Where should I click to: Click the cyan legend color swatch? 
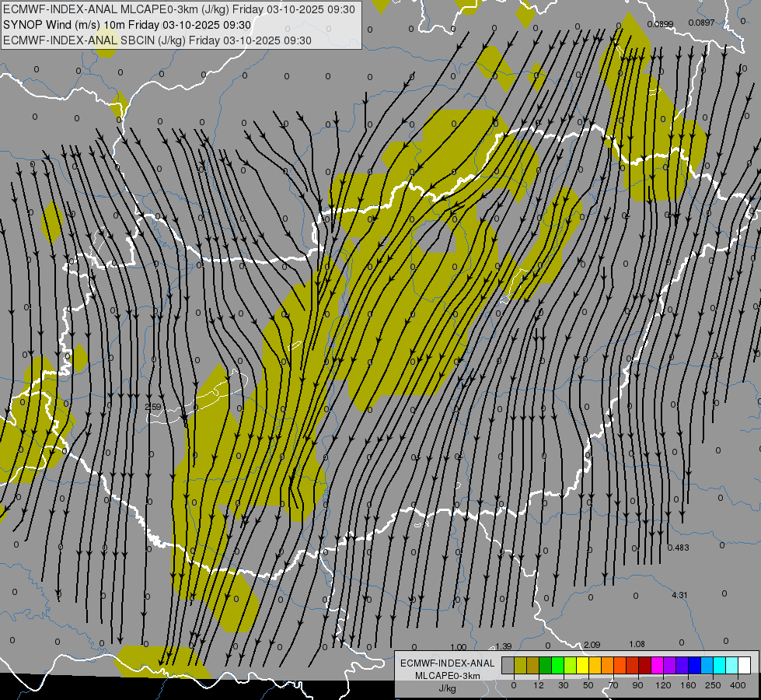(x=719, y=665)
